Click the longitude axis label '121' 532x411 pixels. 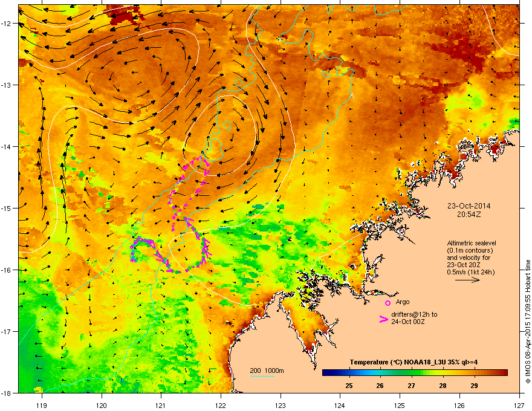point(161,405)
